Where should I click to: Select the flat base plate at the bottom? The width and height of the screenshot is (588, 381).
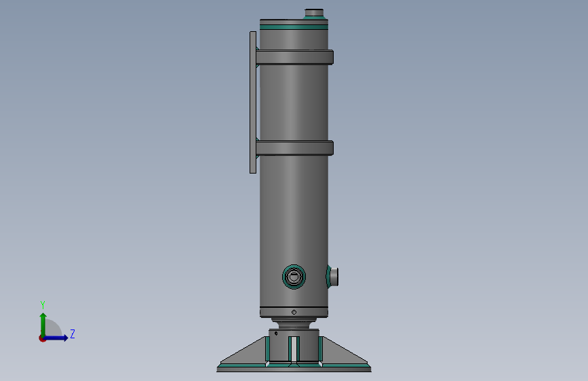click(294, 369)
